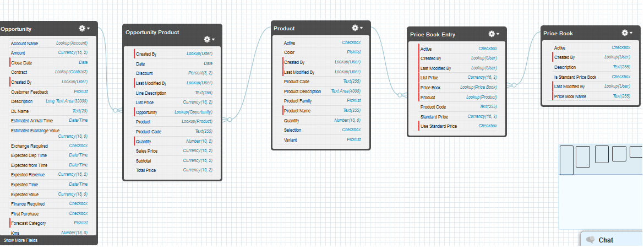Viewport: 644px width, 248px height.
Task: Click Description field in Price Book object
Action: pyautogui.click(x=592, y=67)
